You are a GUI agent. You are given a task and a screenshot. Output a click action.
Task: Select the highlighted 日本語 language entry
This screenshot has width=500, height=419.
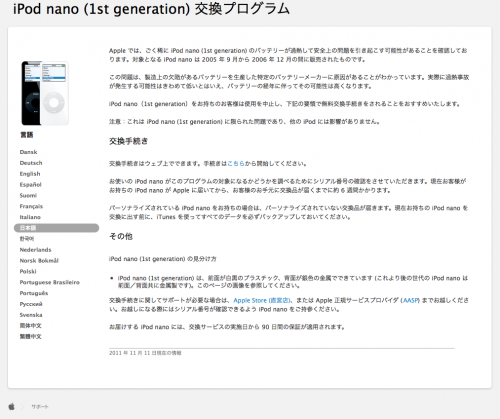coord(56,228)
